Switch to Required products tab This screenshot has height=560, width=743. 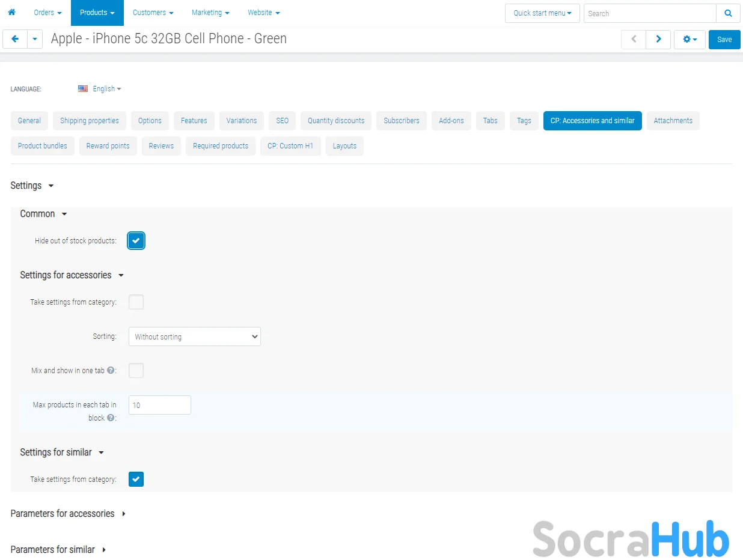coord(221,146)
